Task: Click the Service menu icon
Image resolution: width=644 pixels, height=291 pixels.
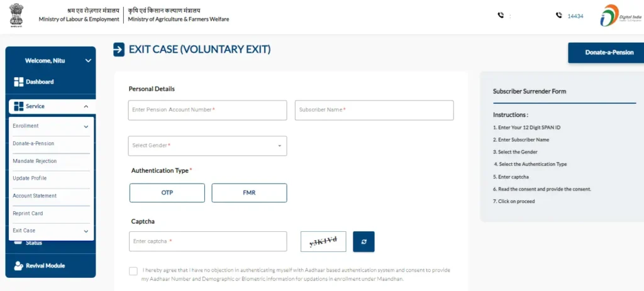Action: (x=18, y=106)
